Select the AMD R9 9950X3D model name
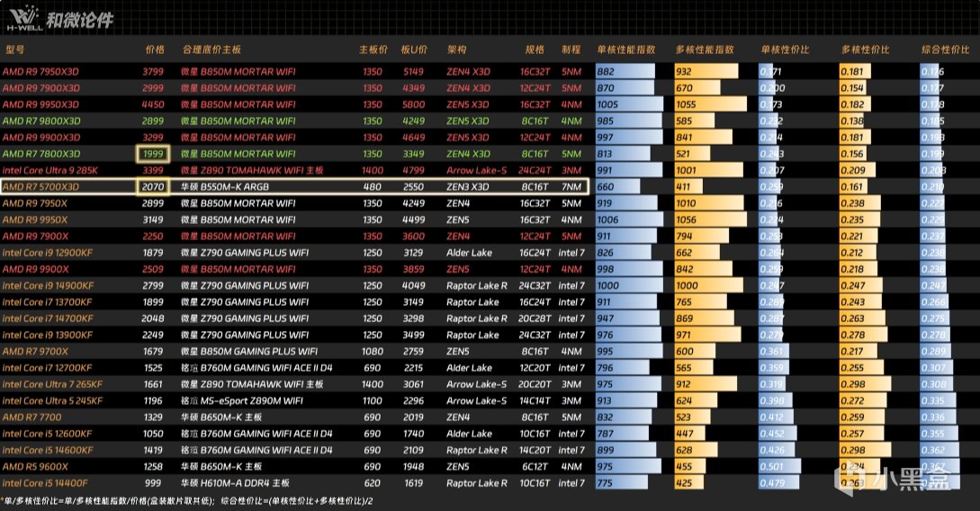Image resolution: width=980 pixels, height=511 pixels. tap(40, 104)
